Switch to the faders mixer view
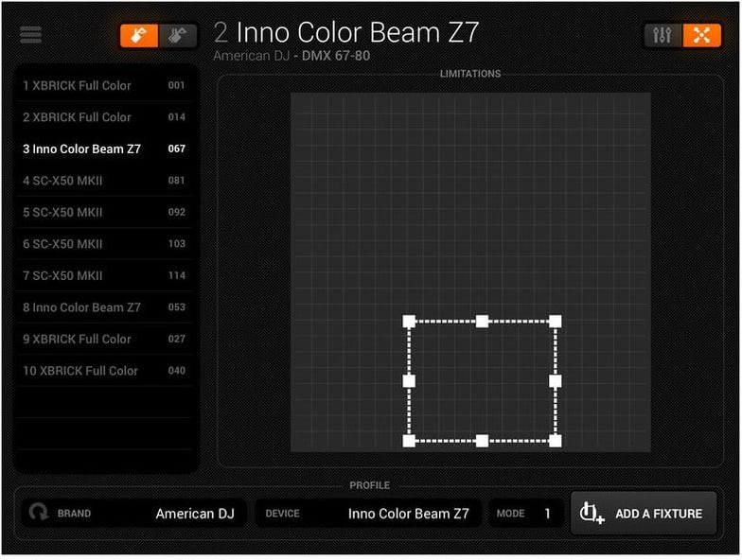 tap(662, 36)
